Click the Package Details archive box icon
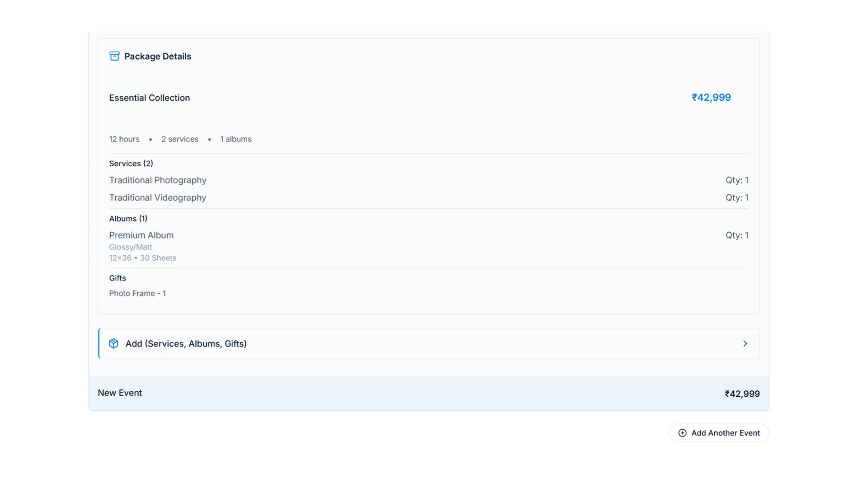This screenshot has height=488, width=868. click(114, 56)
